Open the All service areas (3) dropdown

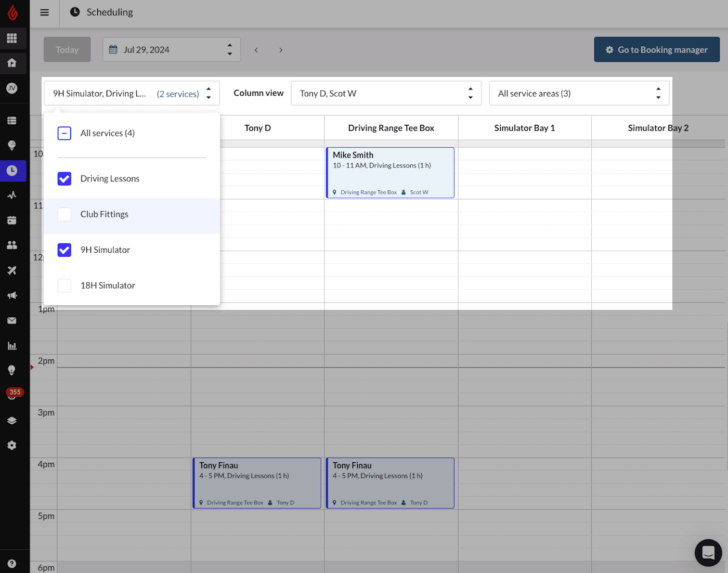click(579, 93)
